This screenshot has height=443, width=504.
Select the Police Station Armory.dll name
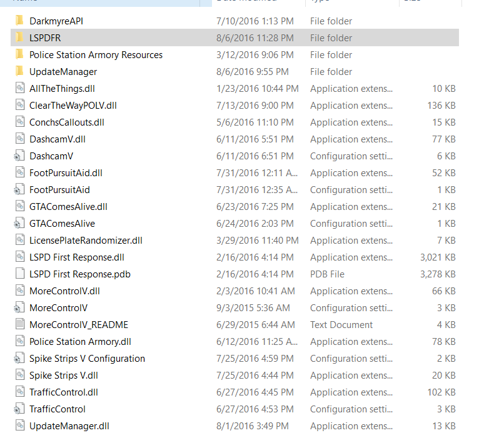pyautogui.click(x=81, y=342)
